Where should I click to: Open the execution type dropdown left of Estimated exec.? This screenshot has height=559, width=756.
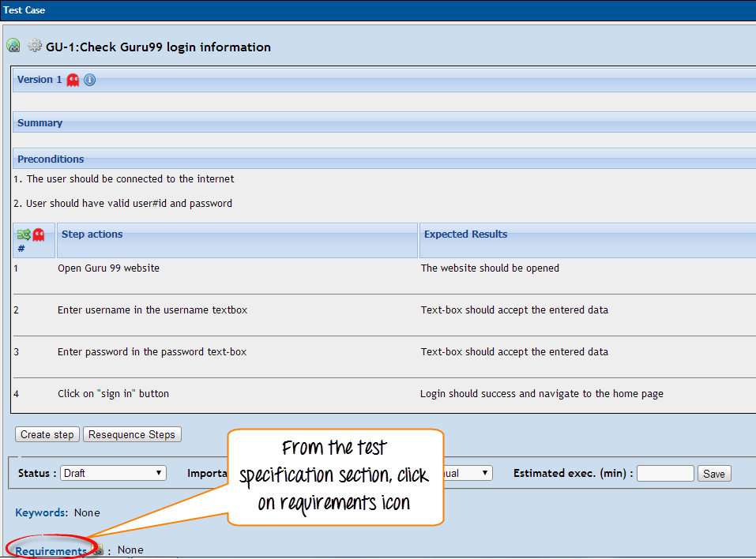pos(466,473)
